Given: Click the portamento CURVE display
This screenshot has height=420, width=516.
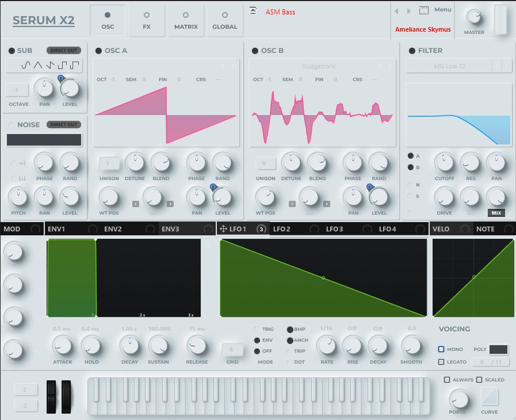Looking at the screenshot, I should 490,396.
